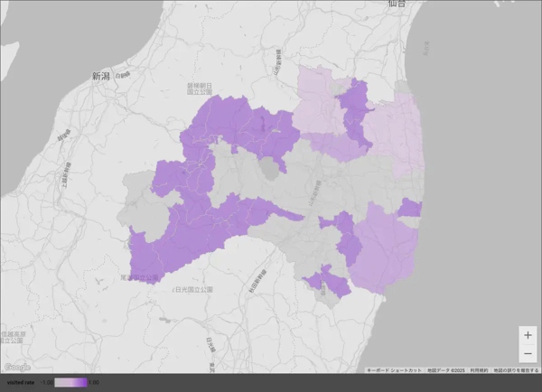Select the large light purple southeastern region
Screen dimensions: 542x392
point(386,253)
